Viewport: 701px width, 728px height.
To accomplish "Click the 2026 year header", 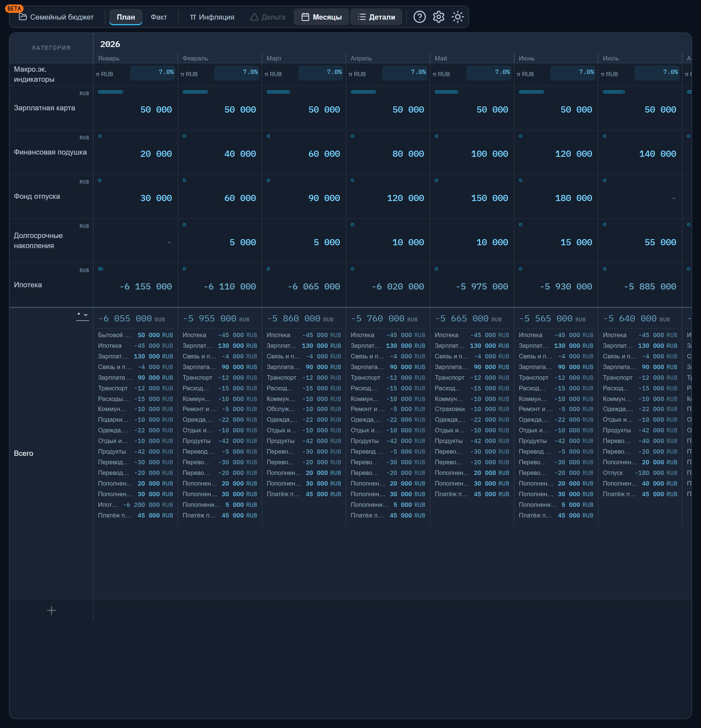I will click(x=110, y=44).
